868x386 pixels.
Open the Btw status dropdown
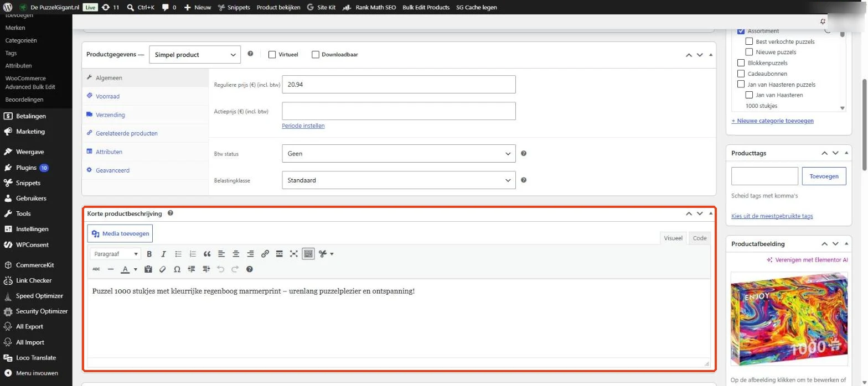[x=399, y=153]
